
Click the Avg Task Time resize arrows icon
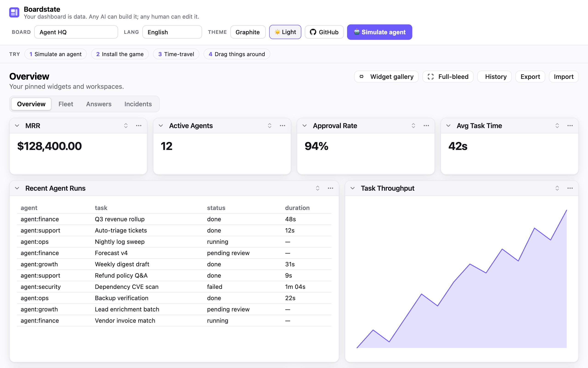pos(557,126)
